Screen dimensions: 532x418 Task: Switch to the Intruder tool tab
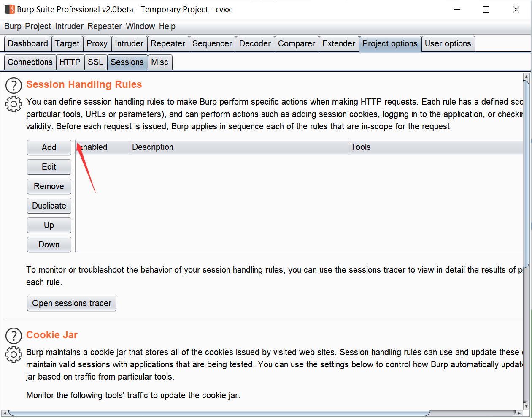pos(129,43)
